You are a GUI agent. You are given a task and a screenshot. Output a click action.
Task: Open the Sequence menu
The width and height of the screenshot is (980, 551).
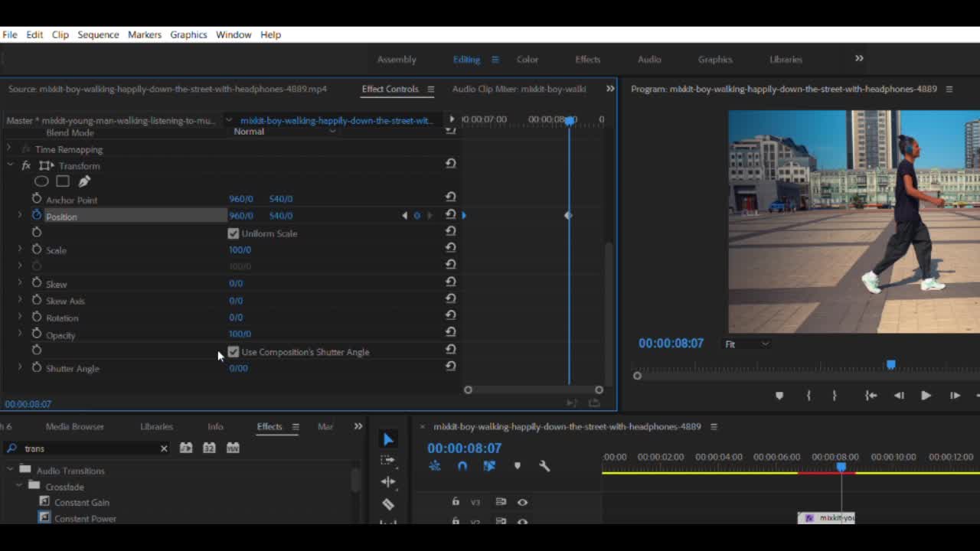98,34
